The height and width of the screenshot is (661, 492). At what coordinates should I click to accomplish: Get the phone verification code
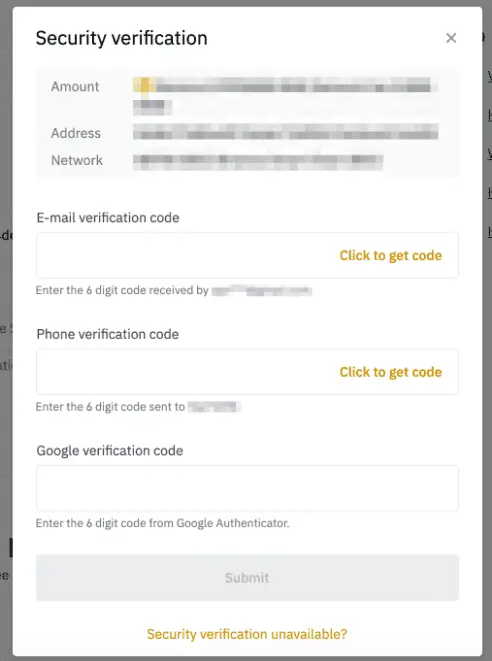pyautogui.click(x=390, y=372)
